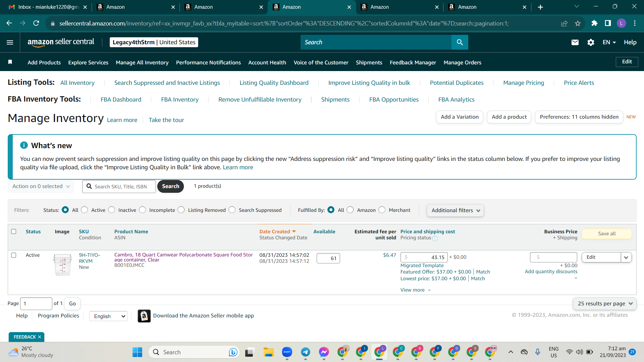
Task: Open Manage Orders menu item
Action: (463, 62)
